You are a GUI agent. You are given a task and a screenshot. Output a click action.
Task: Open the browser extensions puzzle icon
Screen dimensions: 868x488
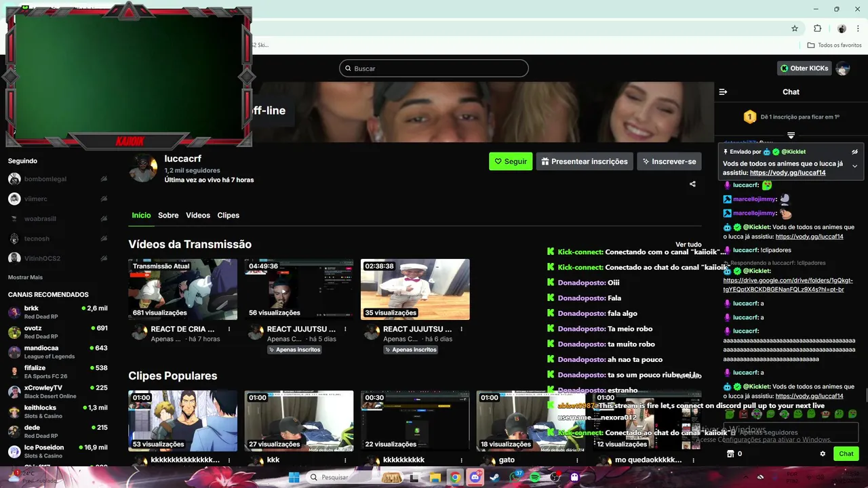point(817,28)
